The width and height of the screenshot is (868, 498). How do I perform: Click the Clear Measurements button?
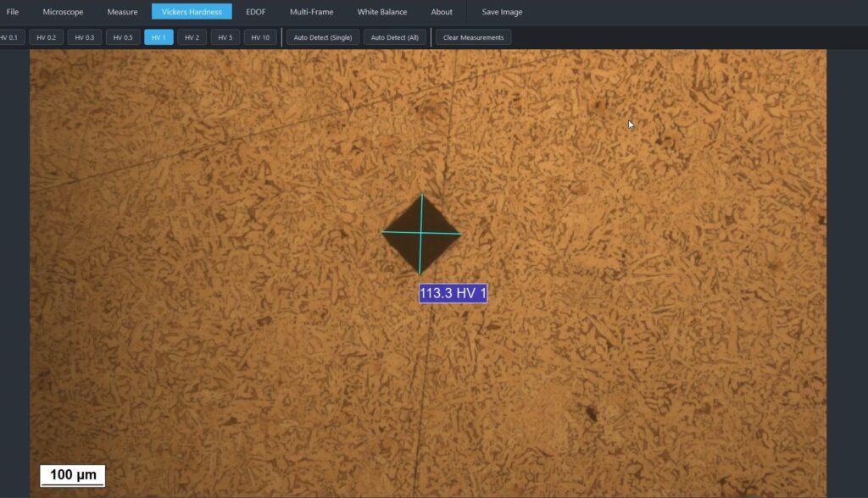[x=473, y=37]
